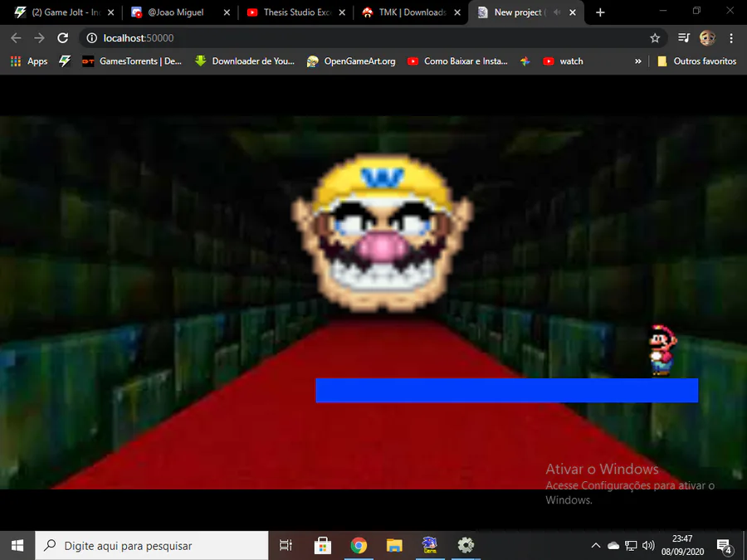Image resolution: width=747 pixels, height=560 pixels.
Task: Open the volume speaker tray icon
Action: [648, 546]
